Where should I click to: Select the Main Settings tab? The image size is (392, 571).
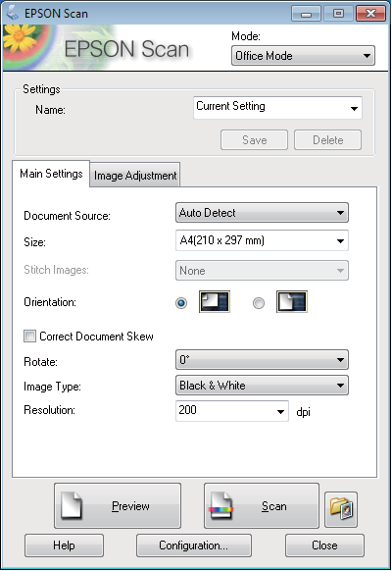[51, 174]
